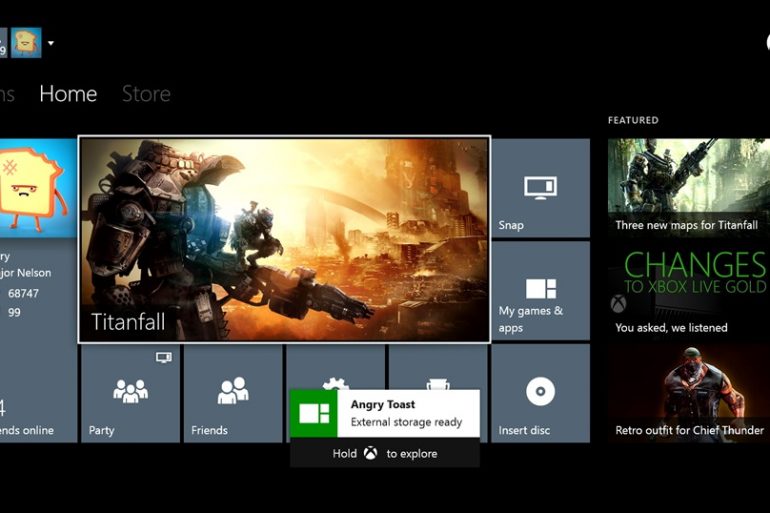Open Changes to Xbox Live Gold promo

point(688,290)
